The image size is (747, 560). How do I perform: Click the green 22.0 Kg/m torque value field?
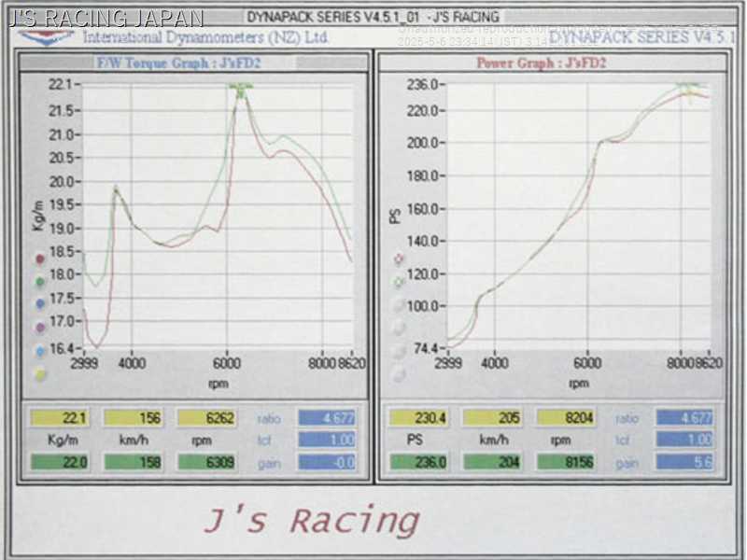(59, 462)
